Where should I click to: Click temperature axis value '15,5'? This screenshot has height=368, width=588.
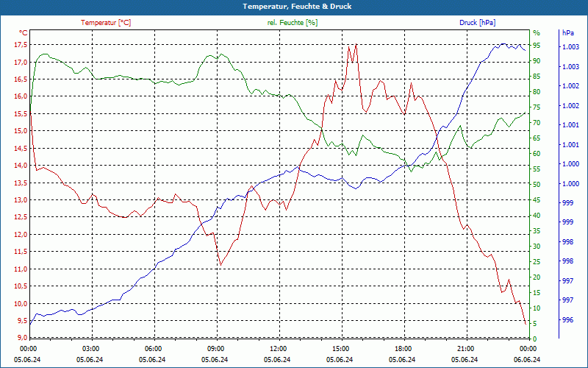(21, 113)
